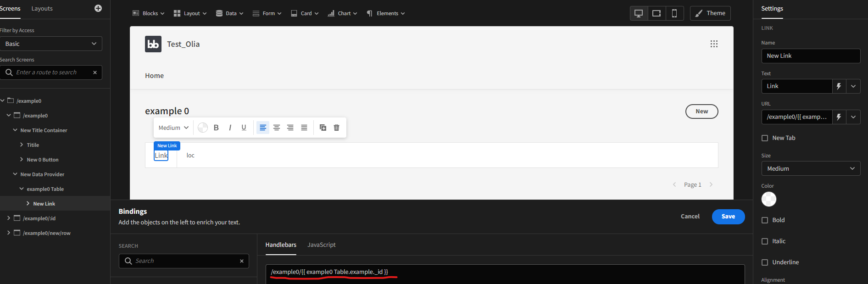The height and width of the screenshot is (284, 868).
Task: Open the Filter by Access dropdown
Action: pyautogui.click(x=51, y=44)
